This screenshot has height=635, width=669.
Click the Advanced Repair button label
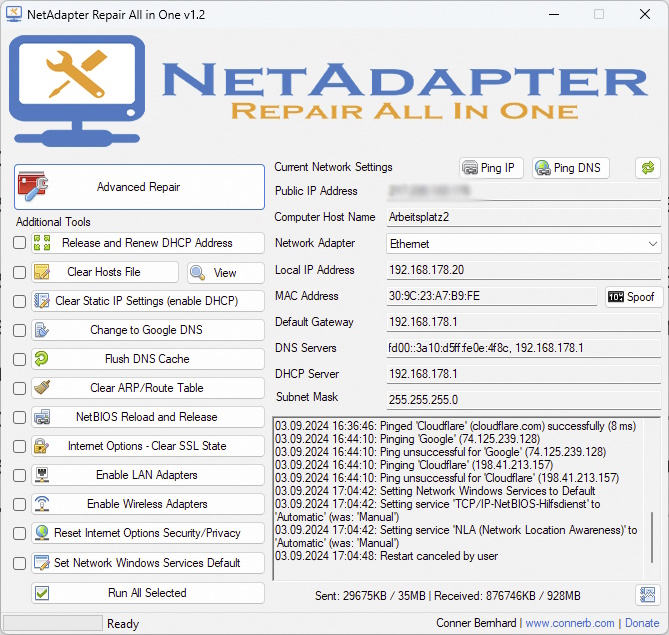coord(138,187)
